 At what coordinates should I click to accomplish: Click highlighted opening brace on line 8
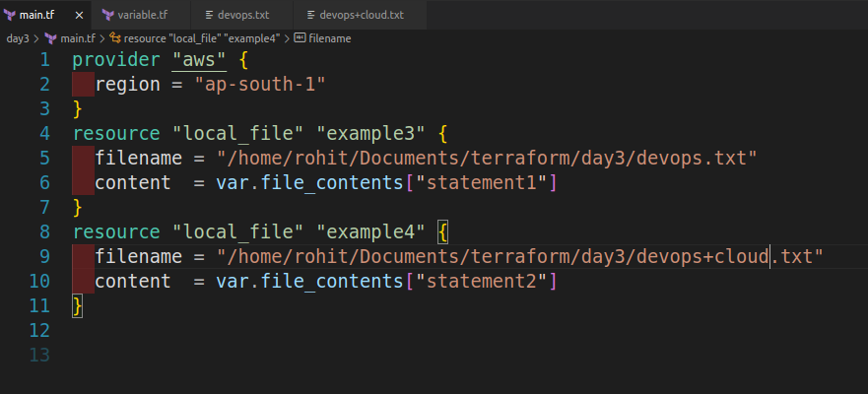pyautogui.click(x=442, y=232)
